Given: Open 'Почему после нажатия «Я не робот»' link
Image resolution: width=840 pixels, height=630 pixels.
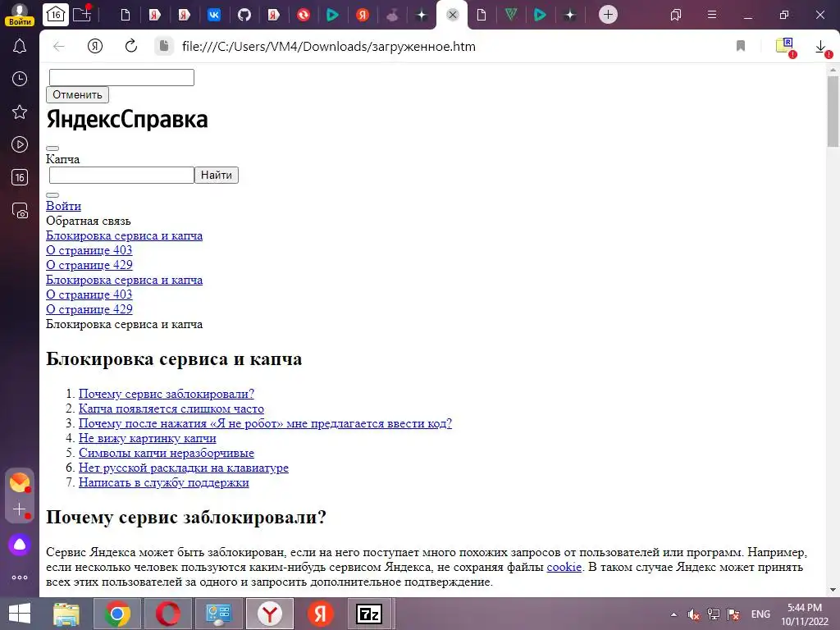Looking at the screenshot, I should [265, 423].
